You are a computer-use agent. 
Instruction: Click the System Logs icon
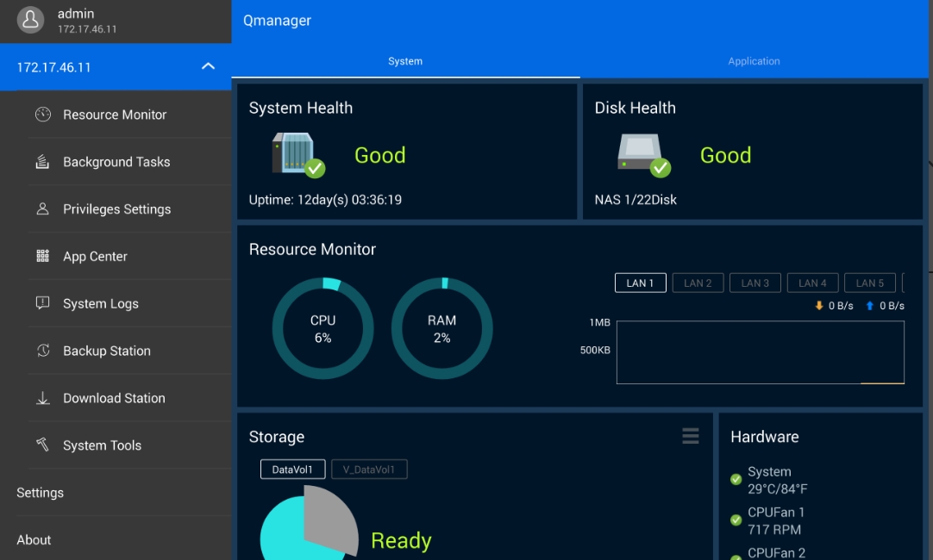(42, 303)
